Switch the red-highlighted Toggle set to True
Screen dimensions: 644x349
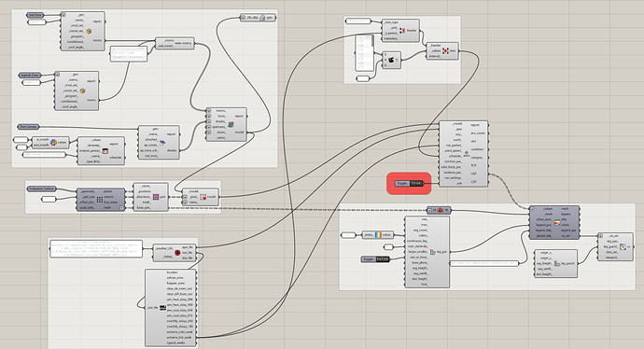(x=409, y=183)
